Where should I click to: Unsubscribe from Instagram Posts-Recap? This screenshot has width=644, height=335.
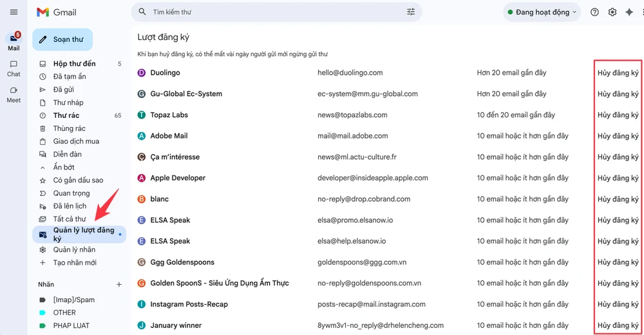click(x=618, y=304)
